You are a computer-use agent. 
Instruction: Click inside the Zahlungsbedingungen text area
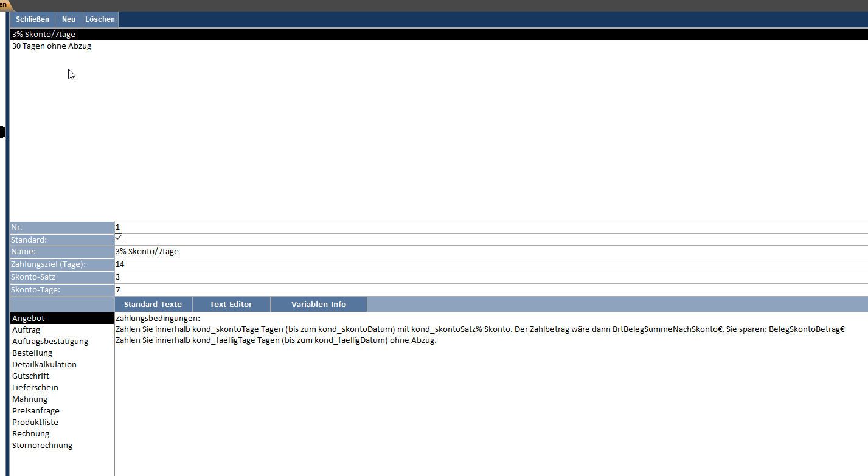487,401
